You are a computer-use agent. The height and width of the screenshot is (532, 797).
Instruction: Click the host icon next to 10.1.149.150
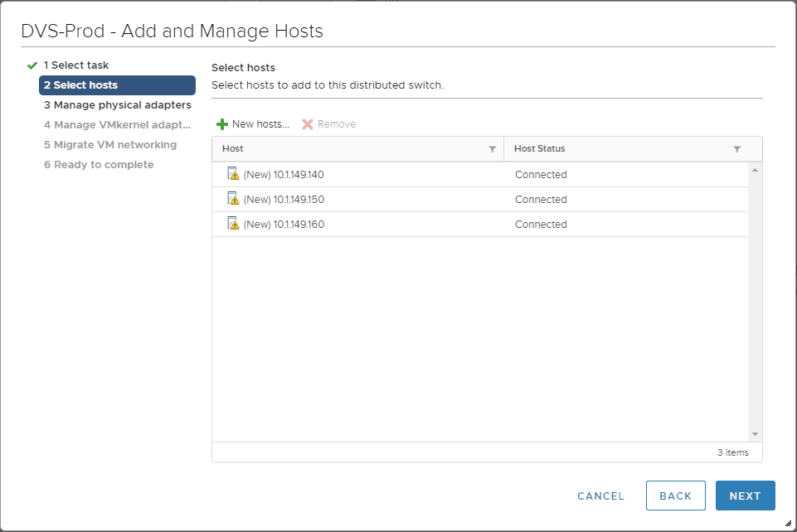pyautogui.click(x=231, y=199)
